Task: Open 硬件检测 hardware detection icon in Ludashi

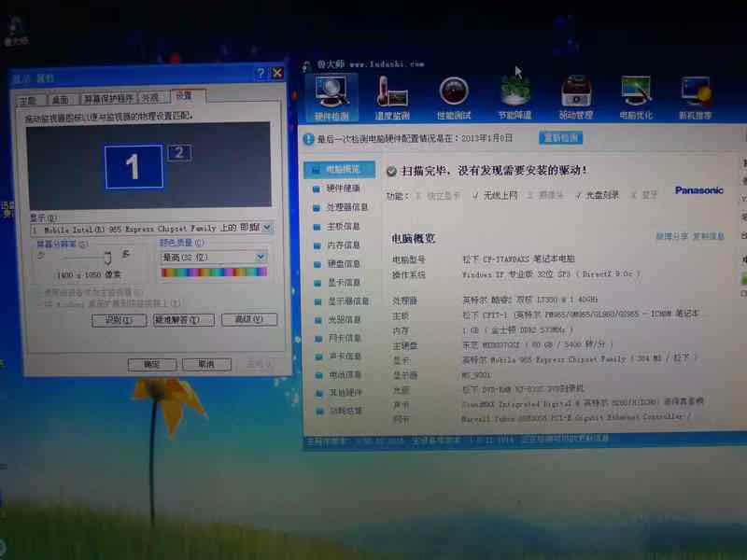Action: [331, 96]
